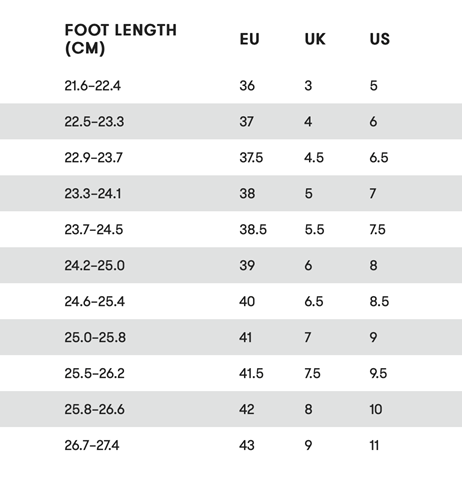Select US size 11 value
This screenshot has height=483, width=462.
click(374, 445)
